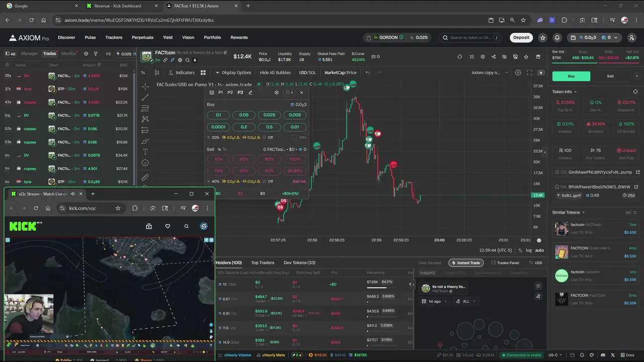Switch to Top Traders tab
The width and height of the screenshot is (644, 362).
(x=263, y=262)
